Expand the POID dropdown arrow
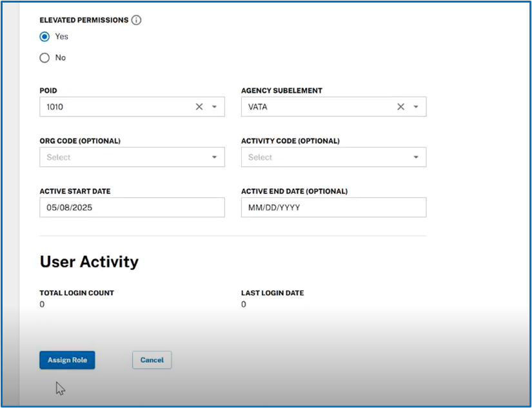Image resolution: width=532 pixels, height=408 pixels. [x=214, y=106]
